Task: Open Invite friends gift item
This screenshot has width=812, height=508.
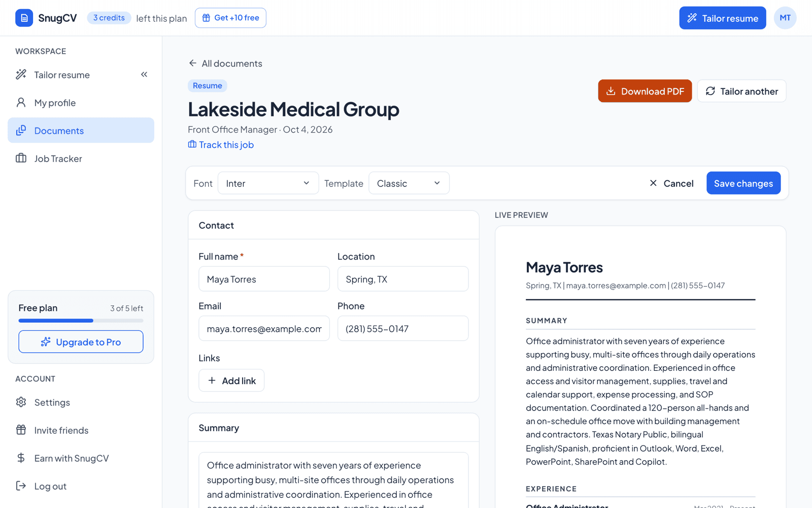Action: 81,430
